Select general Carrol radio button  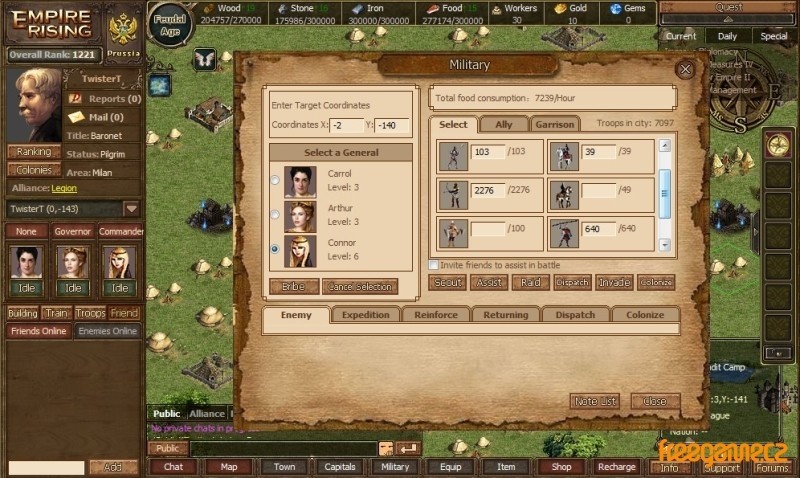click(x=275, y=180)
